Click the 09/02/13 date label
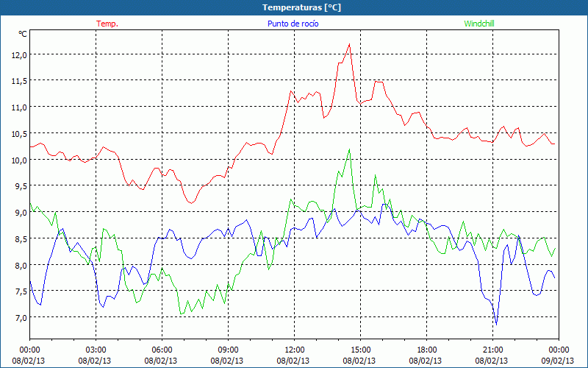This screenshot has width=588, height=368. tap(558, 361)
